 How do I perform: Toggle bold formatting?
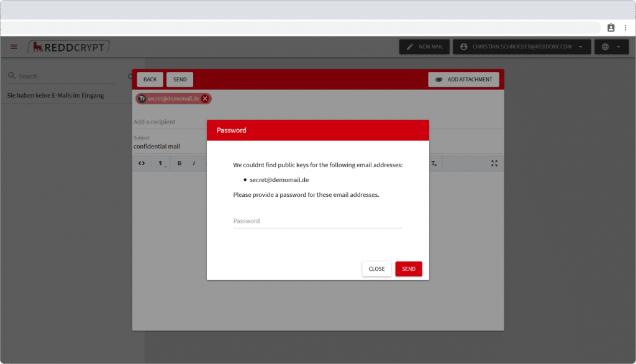tap(179, 163)
